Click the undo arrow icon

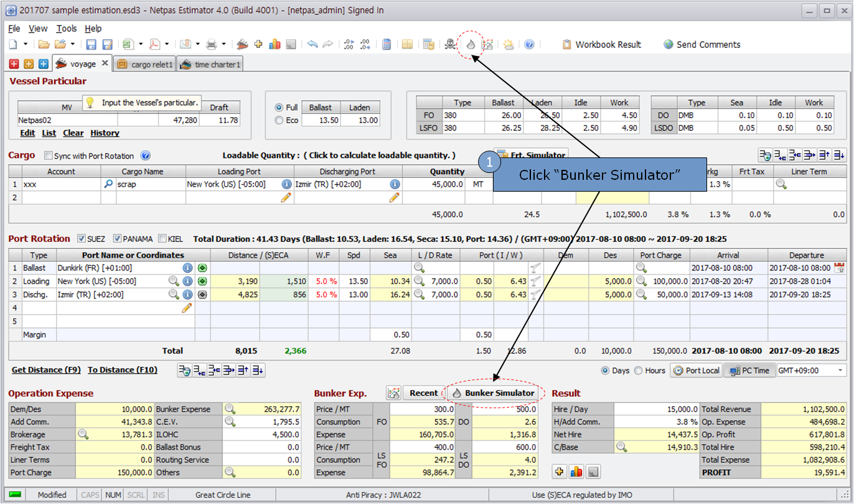[x=312, y=44]
